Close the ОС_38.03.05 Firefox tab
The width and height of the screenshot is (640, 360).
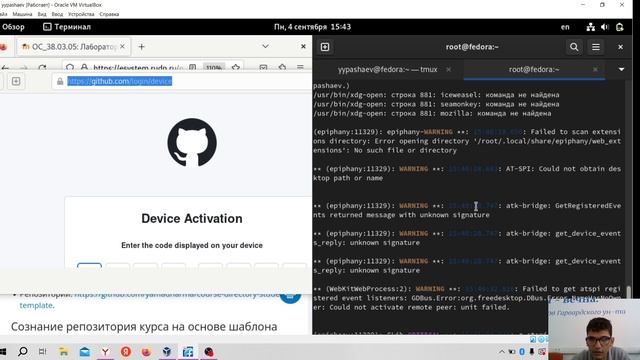[x=122, y=47]
